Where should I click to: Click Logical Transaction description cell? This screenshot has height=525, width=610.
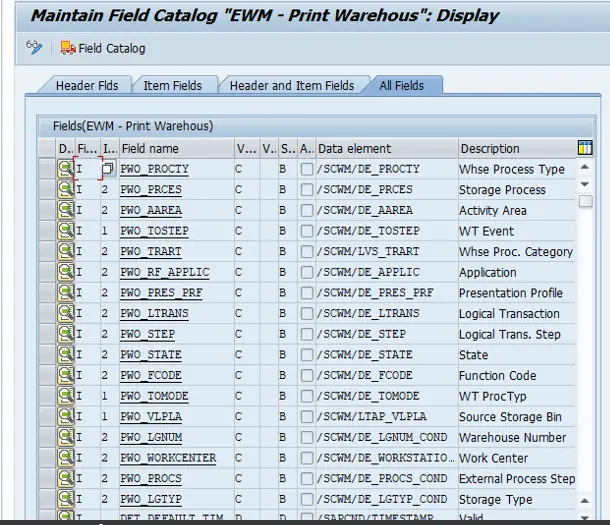click(517, 313)
